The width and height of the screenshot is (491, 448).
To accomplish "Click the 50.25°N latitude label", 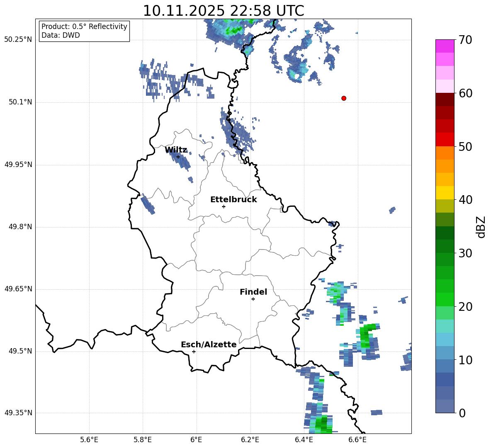I will click(x=18, y=40).
